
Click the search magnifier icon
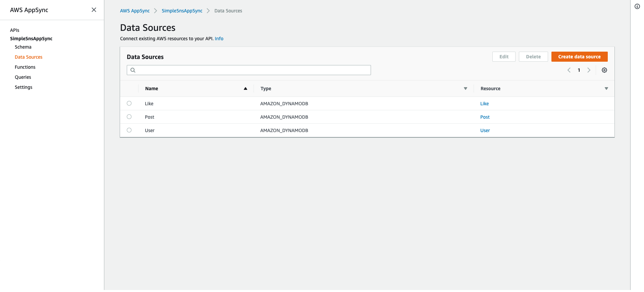click(x=133, y=70)
